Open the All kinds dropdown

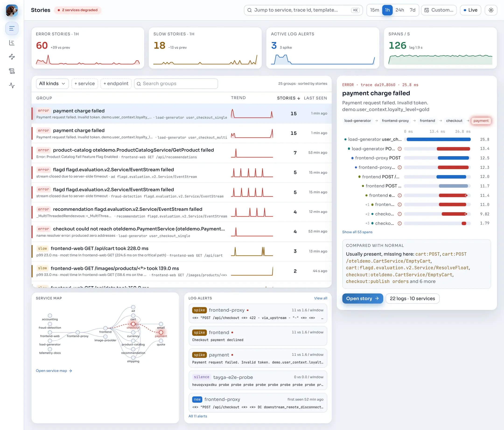pos(52,84)
